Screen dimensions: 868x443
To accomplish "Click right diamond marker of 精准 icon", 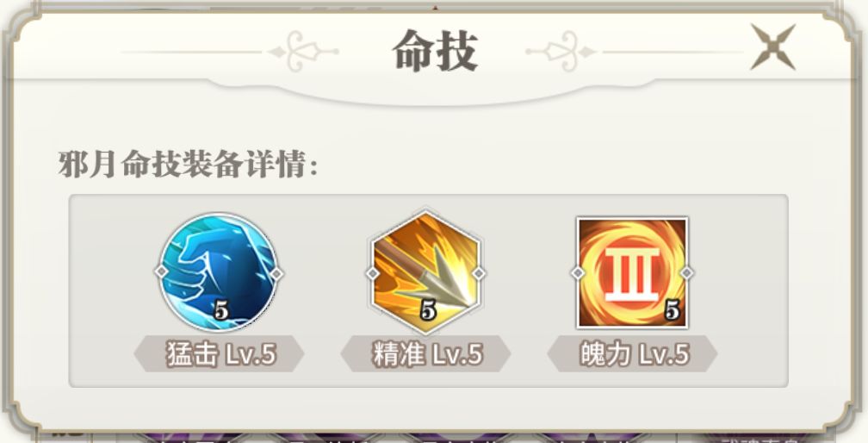I will [479, 273].
